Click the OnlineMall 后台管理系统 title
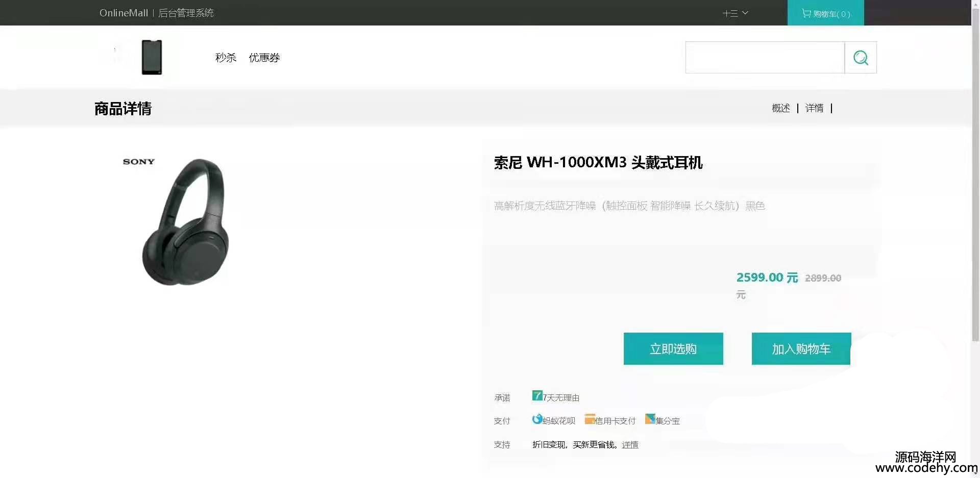The height and width of the screenshot is (478, 980). pyautogui.click(x=156, y=13)
